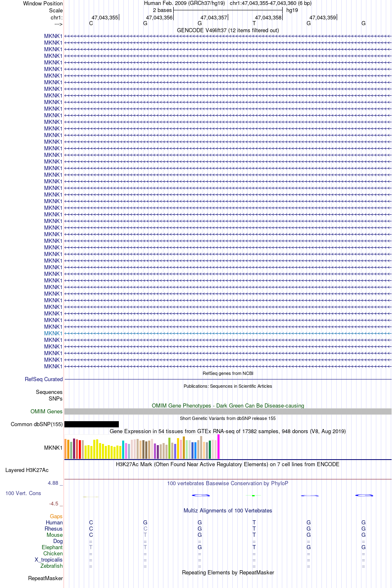
Task: Click the chr1: ruler label
Action: tap(57, 17)
